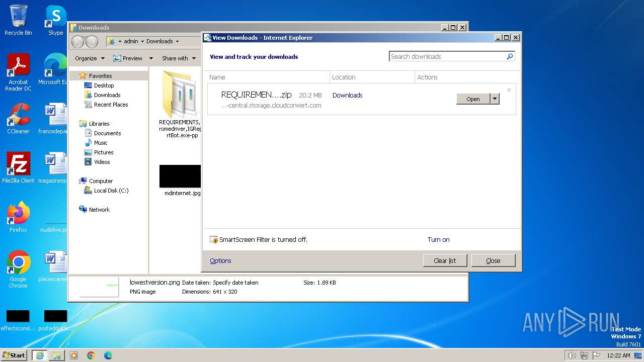This screenshot has height=362, width=644.
Task: Select Libraries in the navigation pane
Action: click(99, 124)
